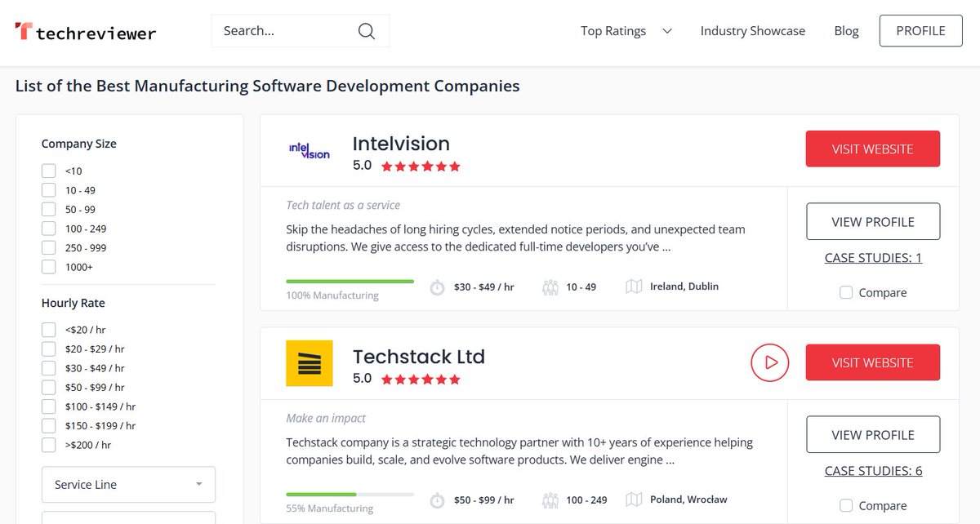The image size is (980, 524).
Task: Visit Intelvision's website
Action: pos(873,149)
